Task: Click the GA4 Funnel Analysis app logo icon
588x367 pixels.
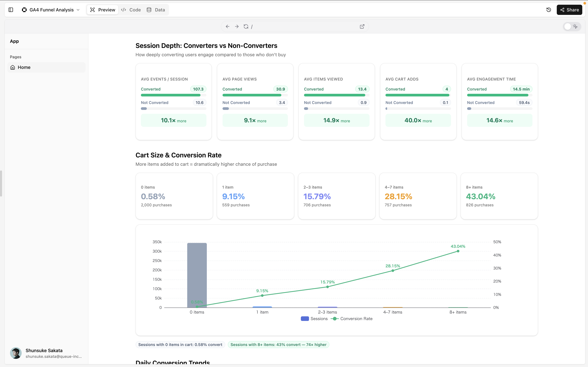Action: click(24, 10)
